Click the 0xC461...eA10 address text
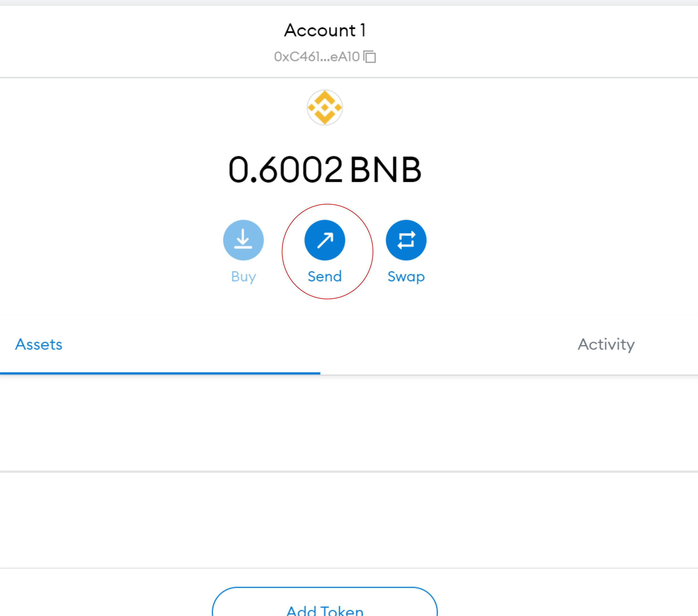Screen dimensions: 698x616 pos(317,57)
